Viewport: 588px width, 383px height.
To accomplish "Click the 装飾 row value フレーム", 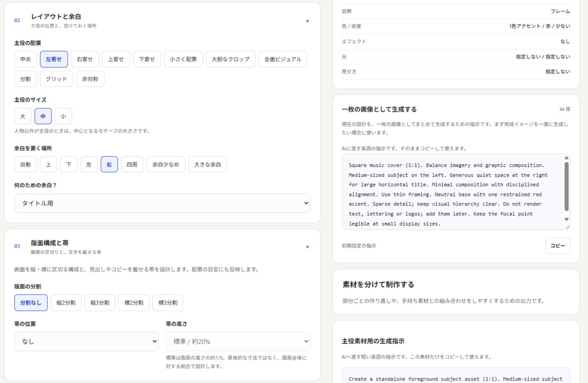I will [560, 11].
